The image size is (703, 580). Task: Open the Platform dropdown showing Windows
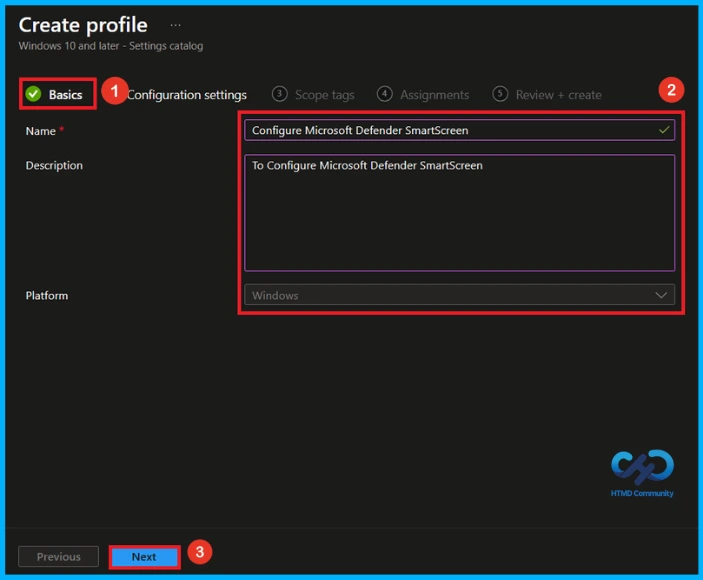point(459,295)
